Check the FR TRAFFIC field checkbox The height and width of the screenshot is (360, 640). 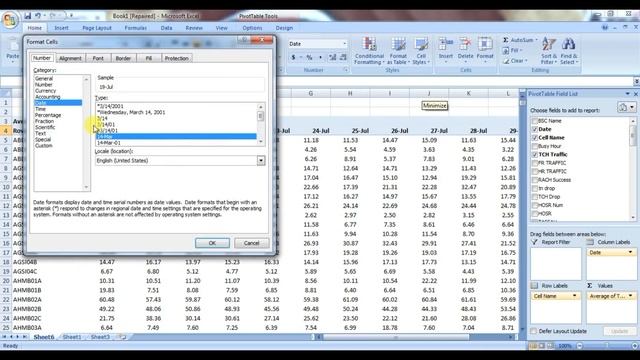(534, 163)
